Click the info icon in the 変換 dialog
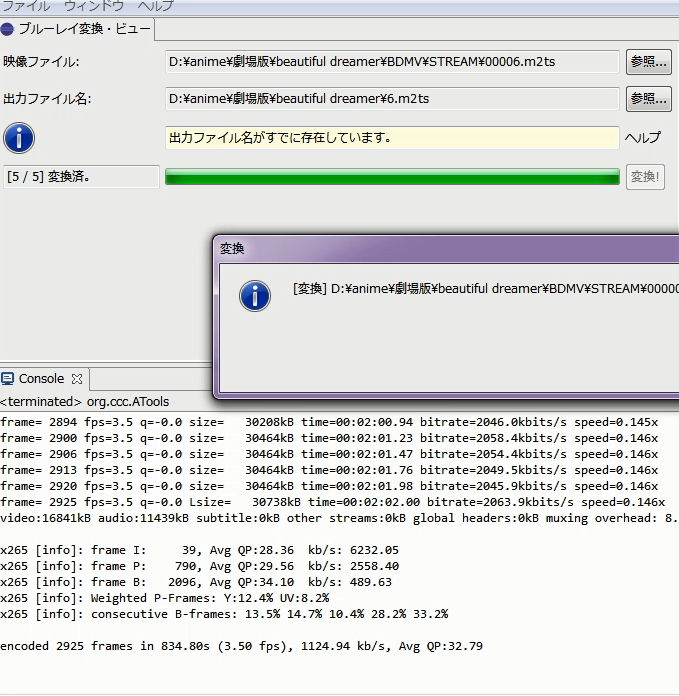The width and height of the screenshot is (679, 696). click(x=256, y=295)
